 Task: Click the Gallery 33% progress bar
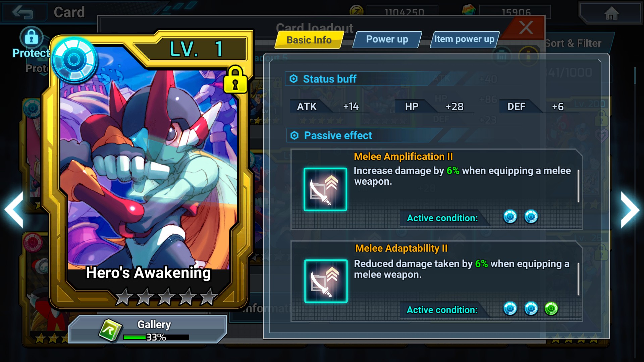156,337
